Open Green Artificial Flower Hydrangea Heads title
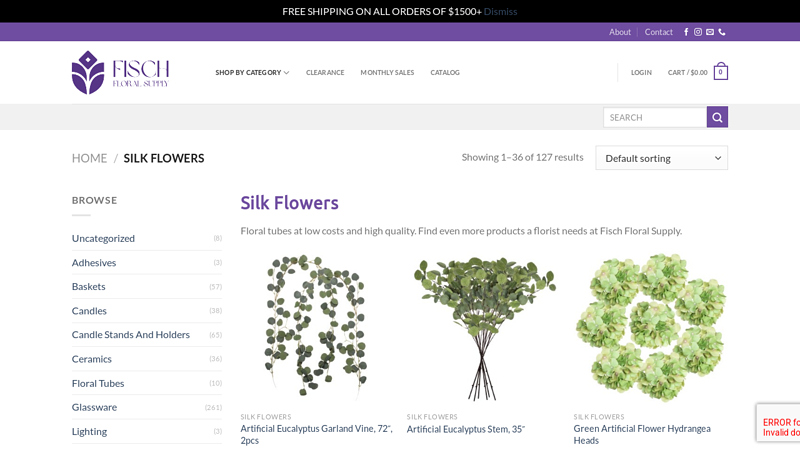This screenshot has width=800, height=450. (642, 435)
